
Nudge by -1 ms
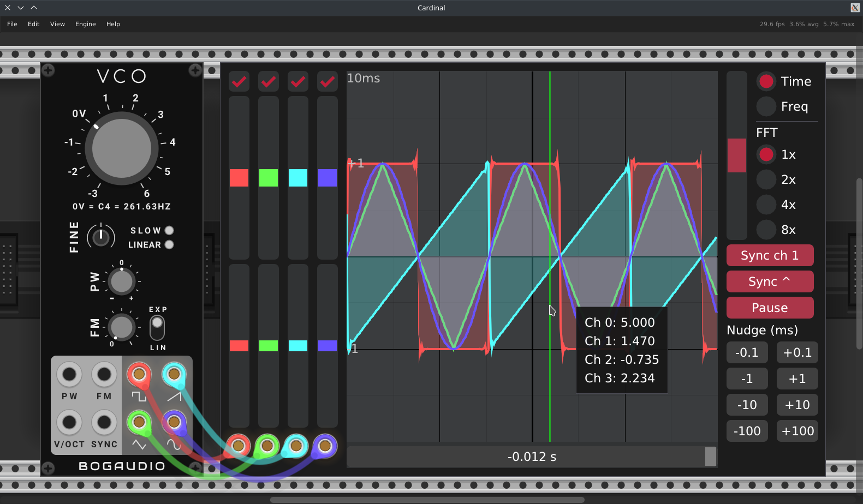[x=747, y=379]
